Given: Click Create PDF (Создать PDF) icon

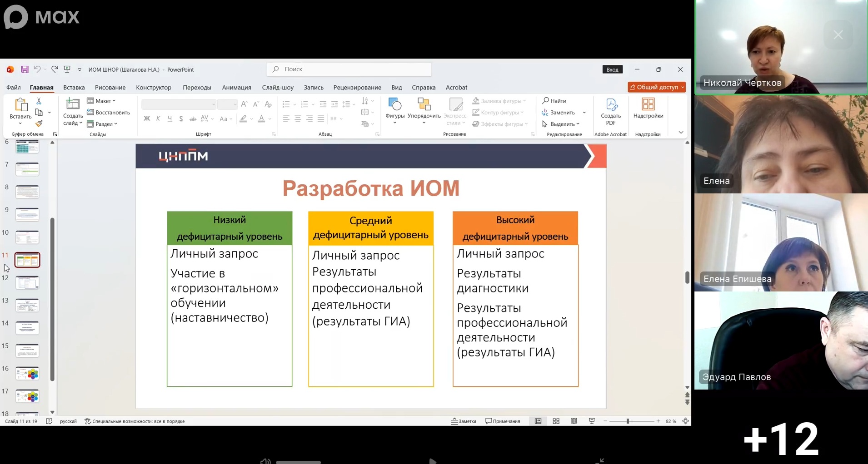Looking at the screenshot, I should [x=611, y=111].
